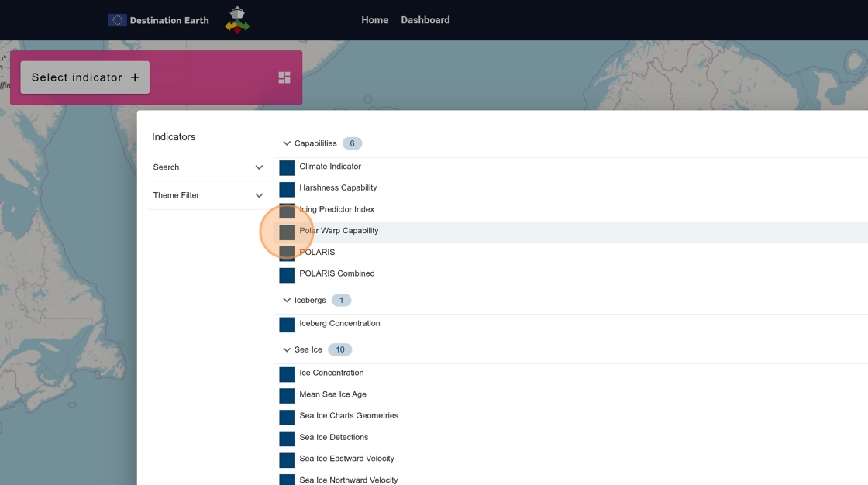Collapse the Sea Ice group

287,350
